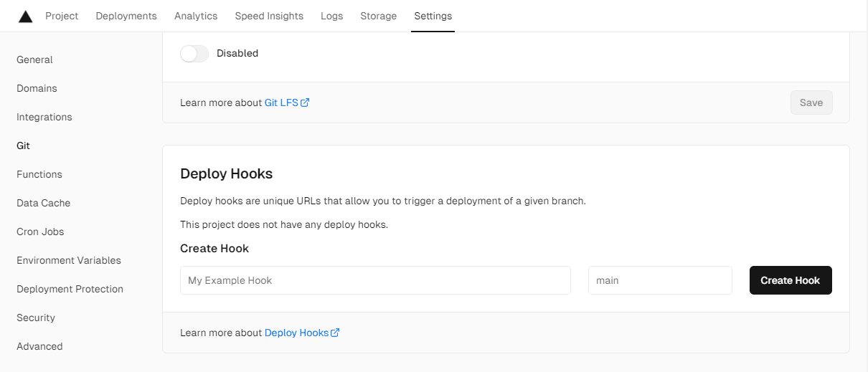868x372 pixels.
Task: Go to the Speed Insights tab
Action: [x=269, y=16]
